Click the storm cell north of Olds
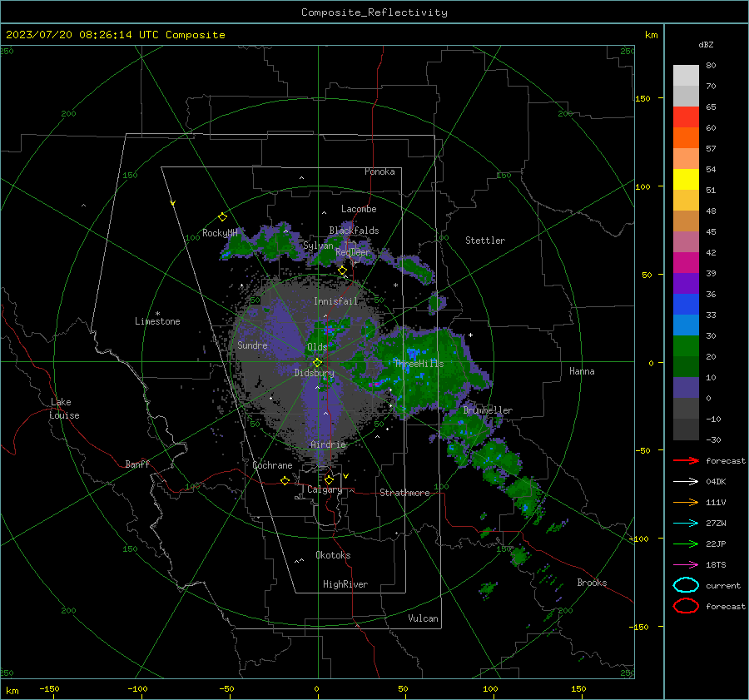The width and height of the screenshot is (749, 700). click(x=329, y=330)
